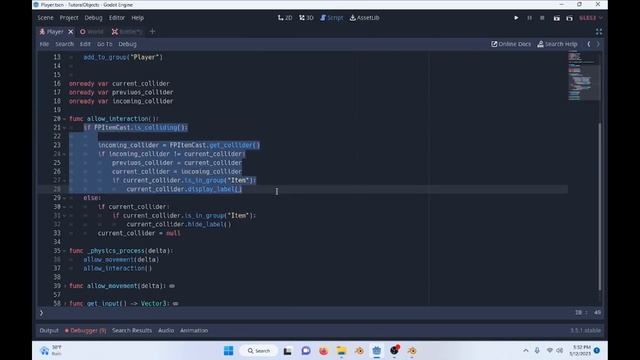Open the taskbar chat app
The image size is (640, 360).
tap(306, 351)
